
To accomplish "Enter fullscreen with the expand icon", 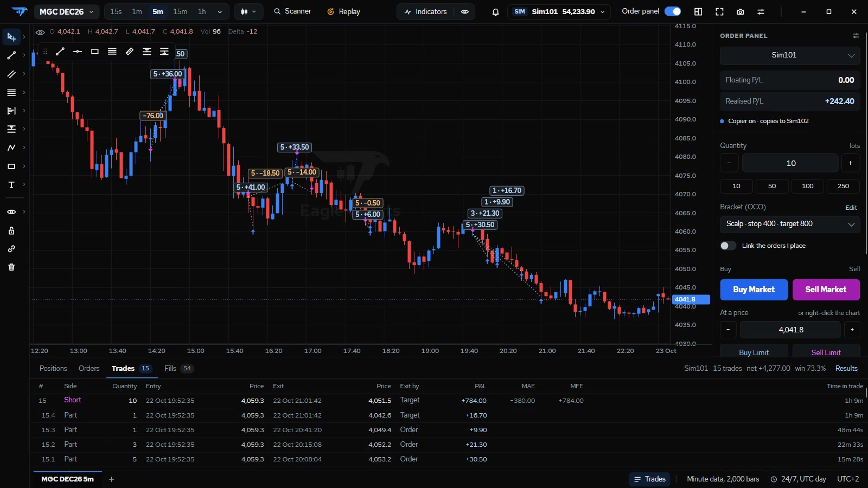I will tap(719, 11).
